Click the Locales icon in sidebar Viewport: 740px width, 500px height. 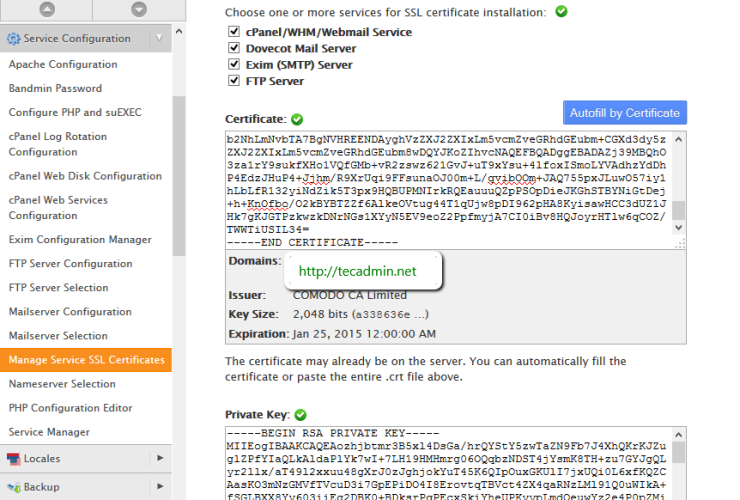click(14, 459)
